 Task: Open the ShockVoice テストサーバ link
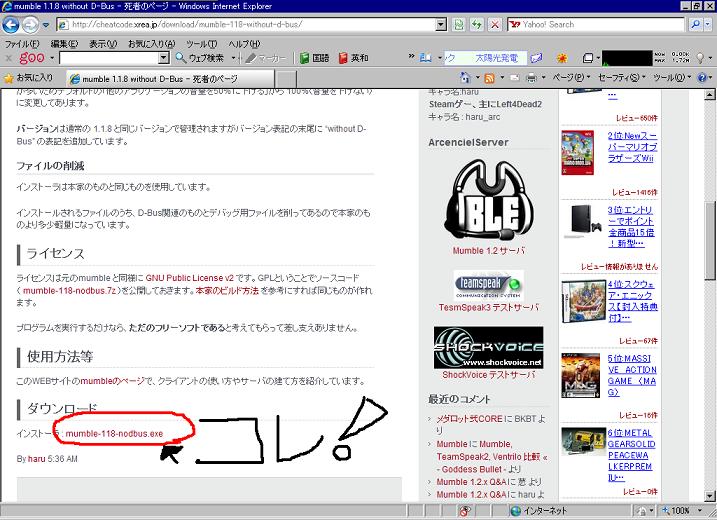[488, 375]
